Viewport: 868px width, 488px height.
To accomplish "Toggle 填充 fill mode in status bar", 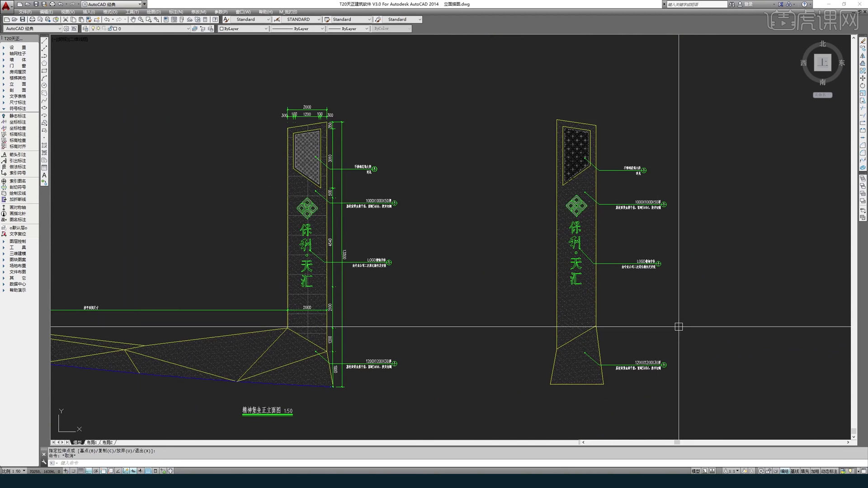I will [805, 471].
